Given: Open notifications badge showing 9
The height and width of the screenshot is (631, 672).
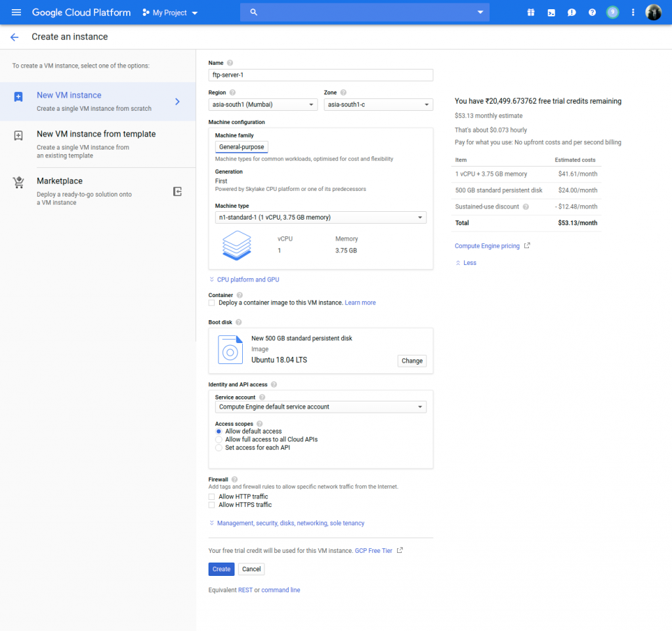Looking at the screenshot, I should click(x=612, y=12).
